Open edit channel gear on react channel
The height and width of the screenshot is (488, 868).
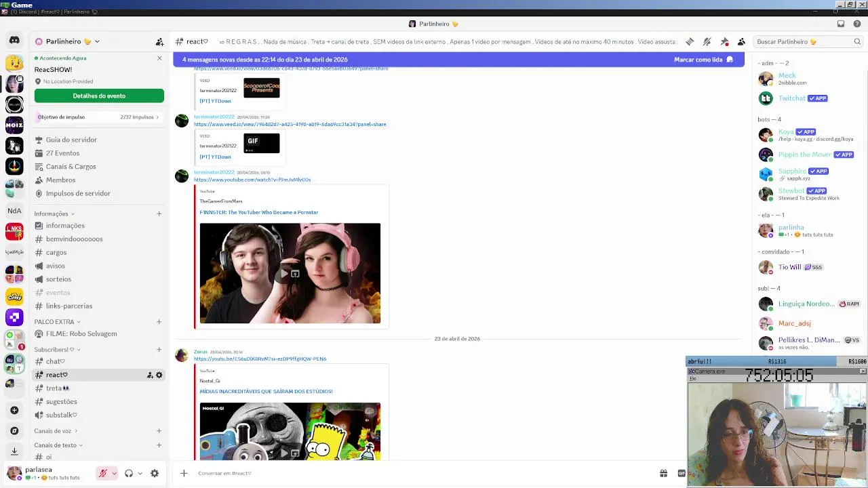coord(159,375)
